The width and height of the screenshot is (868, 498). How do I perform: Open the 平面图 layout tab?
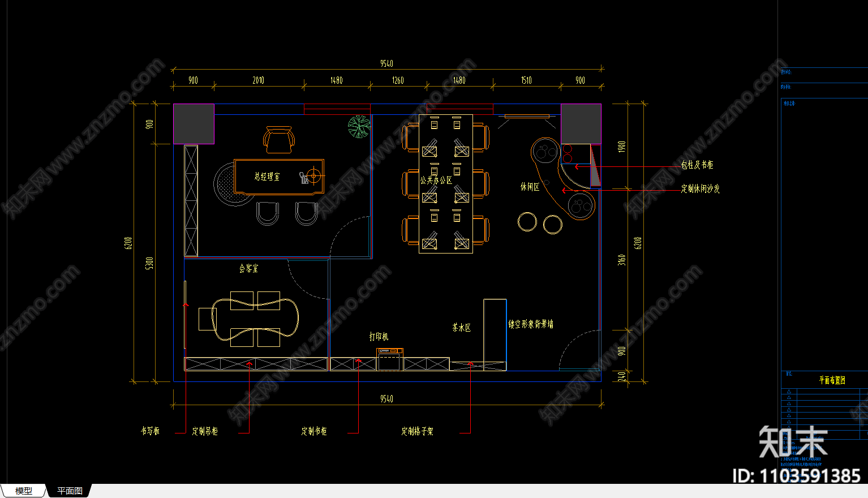70,491
